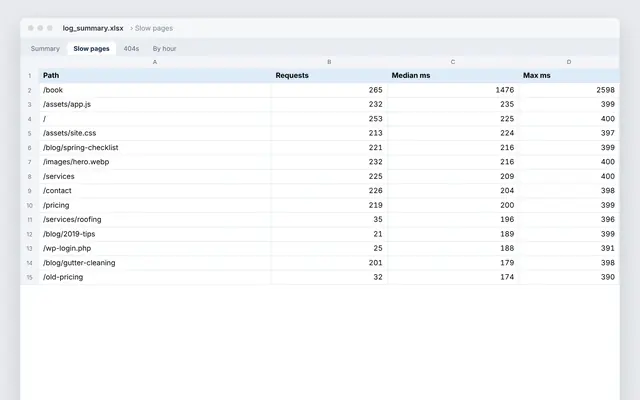Viewport: 640px width, 400px height.
Task: Select the /images/hero.webp cell
Action: point(155,162)
